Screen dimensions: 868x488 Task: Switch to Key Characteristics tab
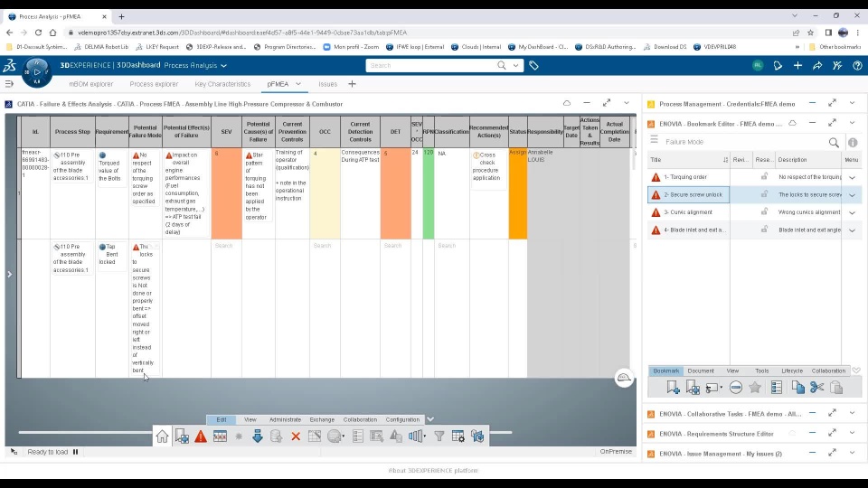click(x=222, y=84)
